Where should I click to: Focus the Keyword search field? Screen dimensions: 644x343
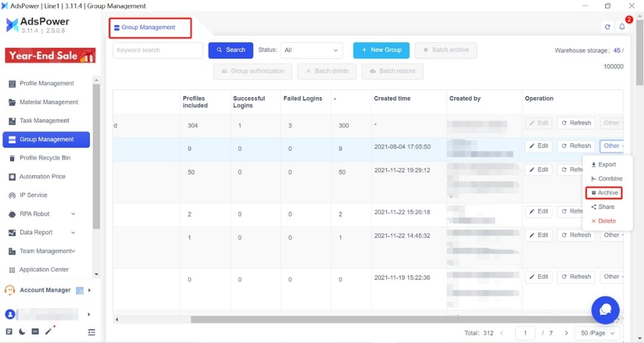(157, 50)
